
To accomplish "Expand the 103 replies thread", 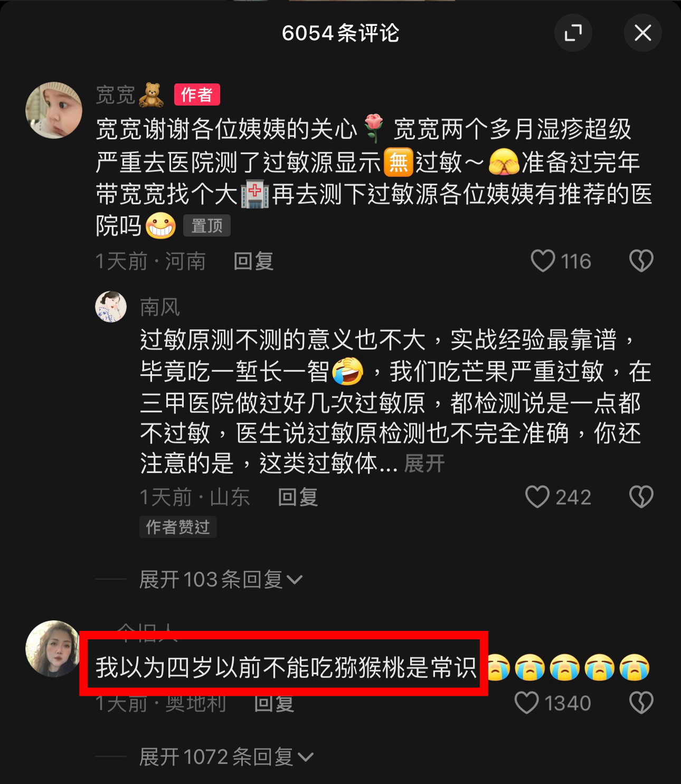I will tap(221, 580).
